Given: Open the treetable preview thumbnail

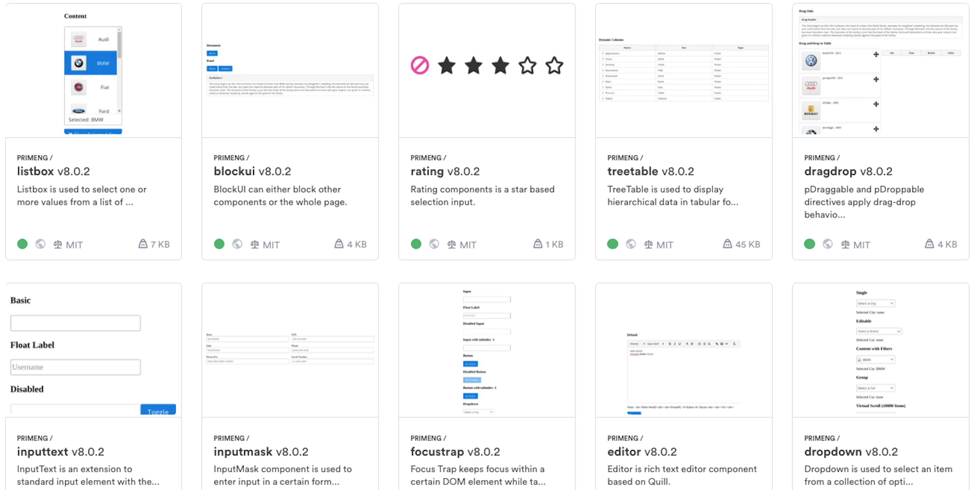Looking at the screenshot, I should tap(684, 71).
